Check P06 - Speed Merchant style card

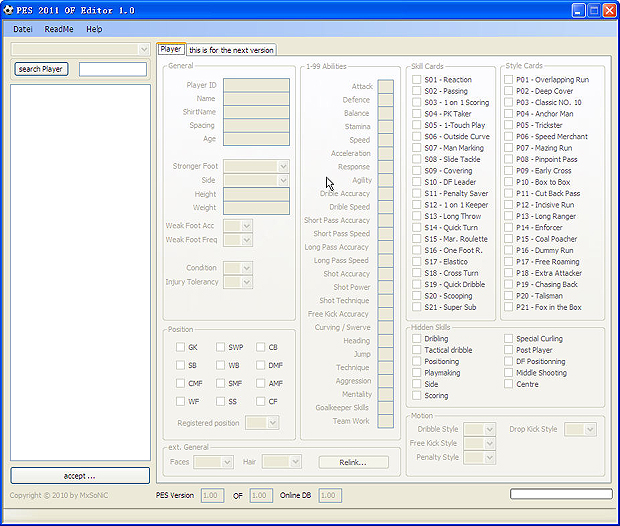coord(509,137)
